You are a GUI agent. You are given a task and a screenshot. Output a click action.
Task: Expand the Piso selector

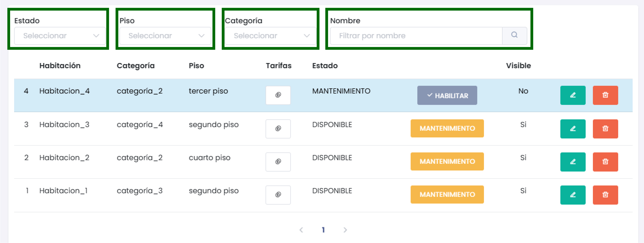coord(165,35)
